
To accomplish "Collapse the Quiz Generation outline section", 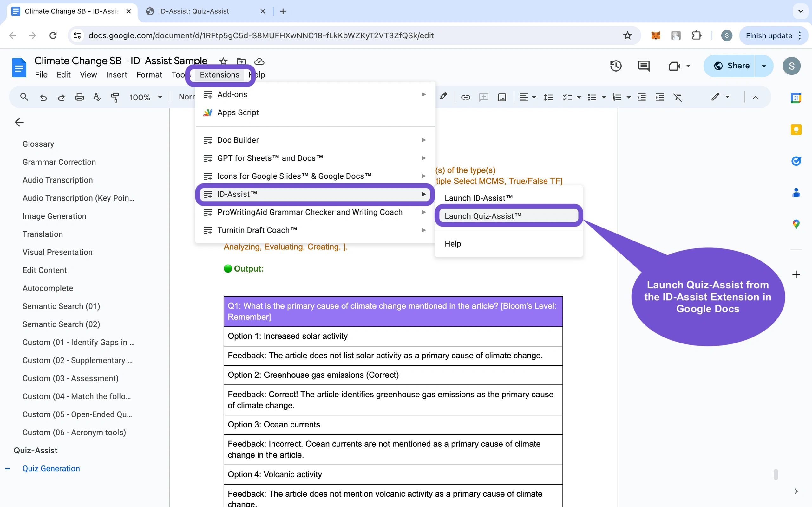I will coord(7,468).
